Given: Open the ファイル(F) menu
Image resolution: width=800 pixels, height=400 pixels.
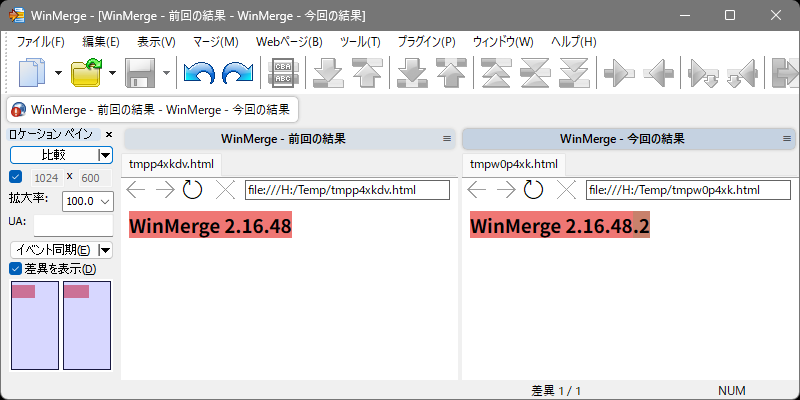Looking at the screenshot, I should 41,42.
